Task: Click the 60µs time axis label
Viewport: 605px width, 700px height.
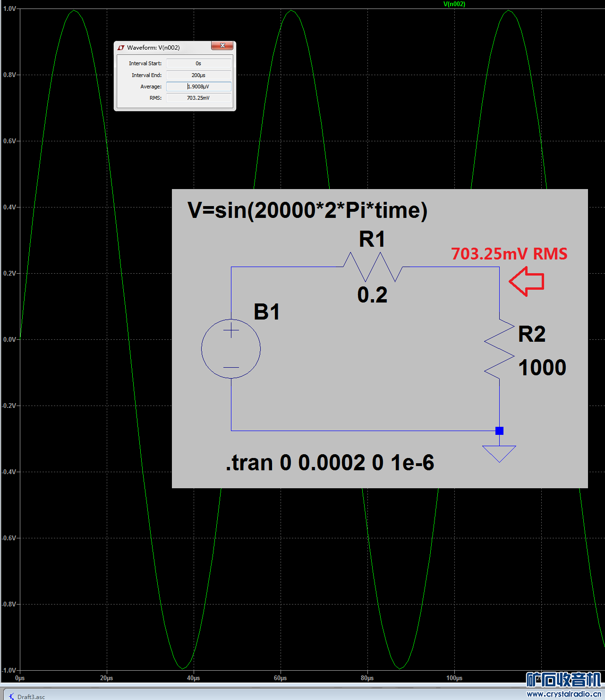Action: pyautogui.click(x=281, y=678)
